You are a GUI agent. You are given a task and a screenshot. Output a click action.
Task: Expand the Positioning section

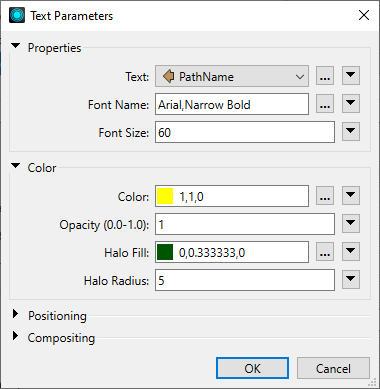tap(15, 314)
